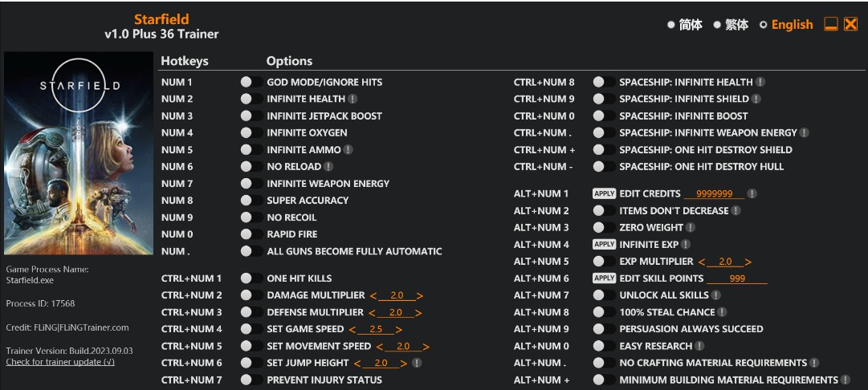Lower Set Game Speed value
This screenshot has width=868, height=390.
pyautogui.click(x=352, y=330)
